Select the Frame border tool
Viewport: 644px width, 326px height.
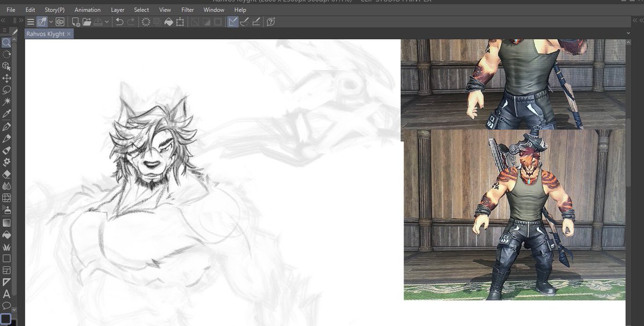6,270
